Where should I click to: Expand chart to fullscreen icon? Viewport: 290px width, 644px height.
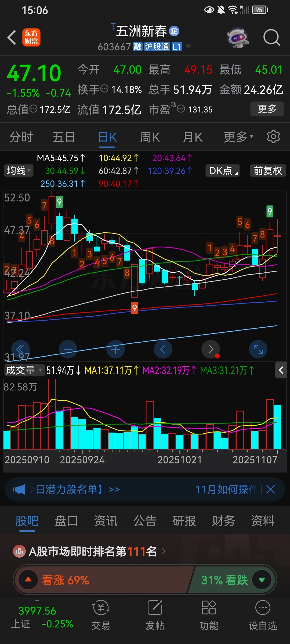(258, 349)
